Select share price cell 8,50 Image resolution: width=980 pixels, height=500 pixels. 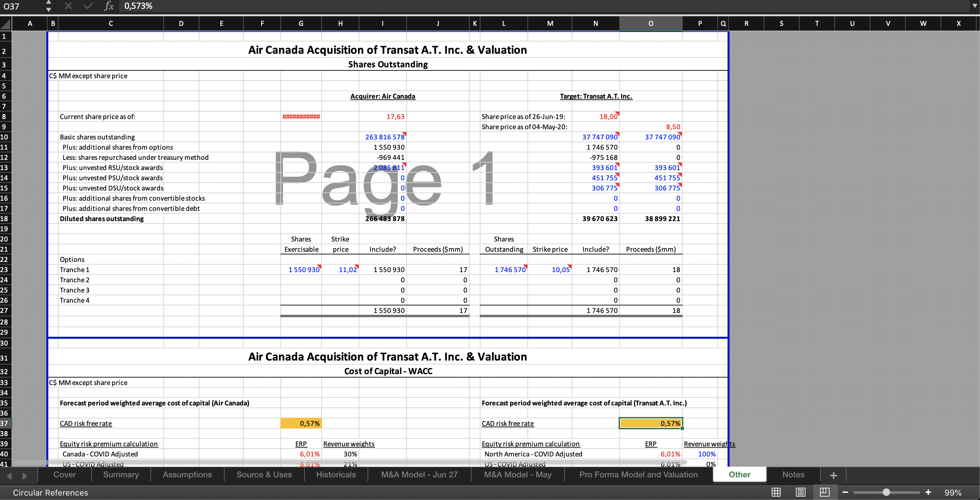pyautogui.click(x=651, y=127)
